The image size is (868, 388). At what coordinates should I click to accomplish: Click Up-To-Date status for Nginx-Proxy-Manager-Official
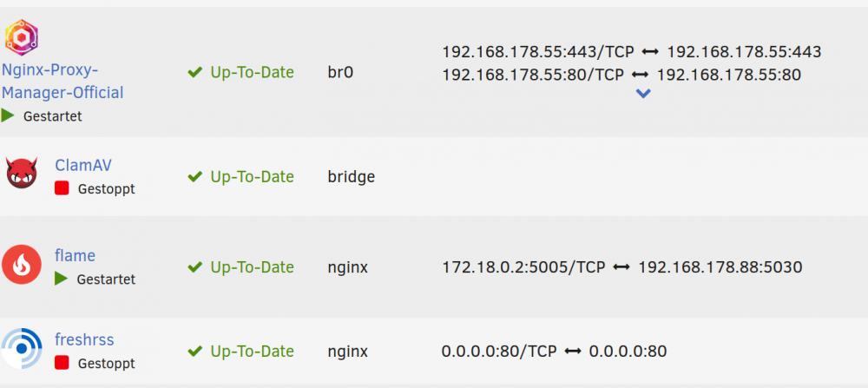point(240,73)
